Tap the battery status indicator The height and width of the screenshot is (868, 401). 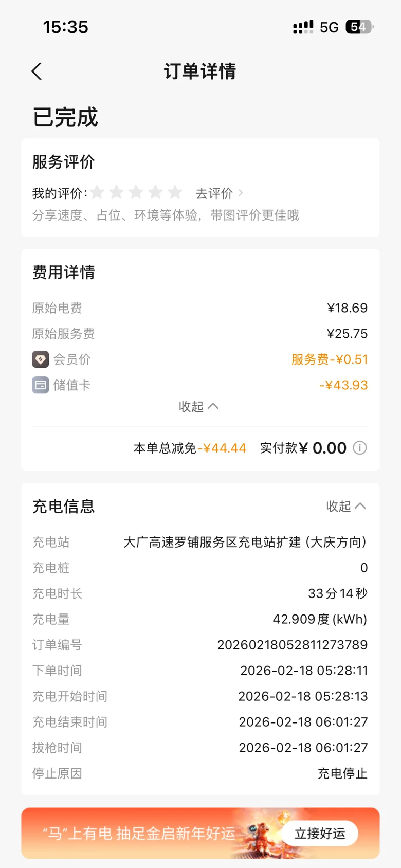359,27
